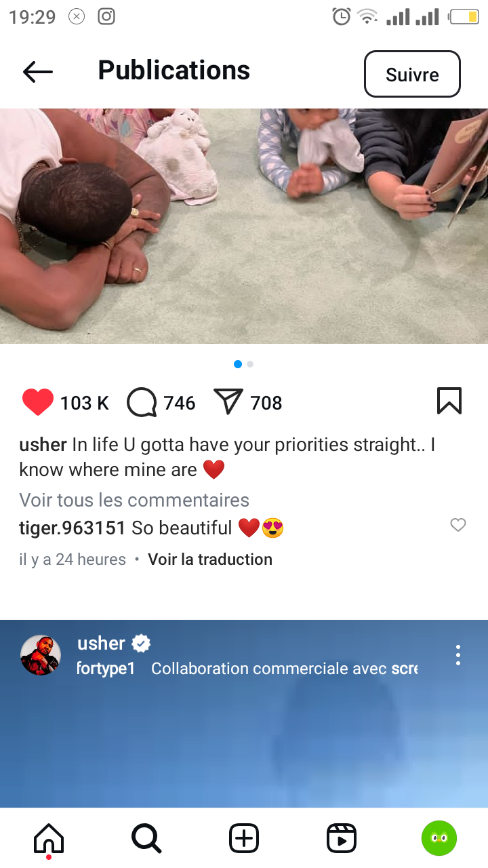
Task: Open profile via green avatar icon
Action: (x=439, y=839)
